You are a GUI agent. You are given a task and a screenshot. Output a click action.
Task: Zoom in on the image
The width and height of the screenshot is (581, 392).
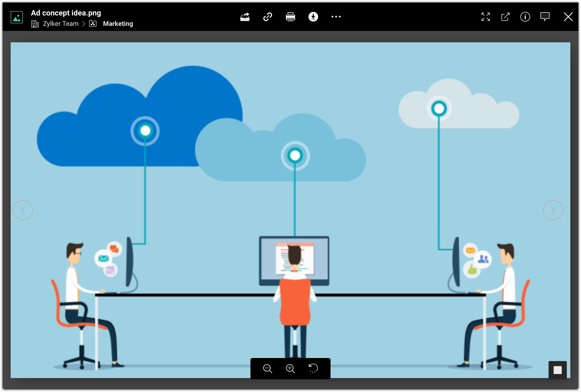(x=290, y=368)
